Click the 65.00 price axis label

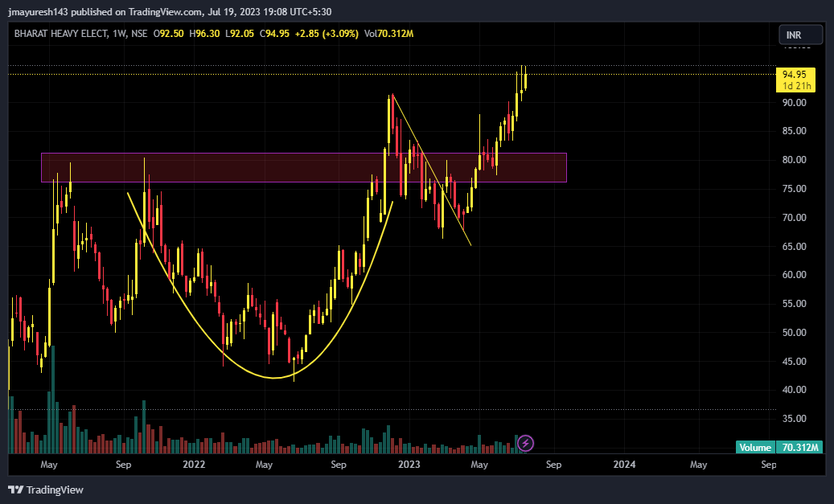pyautogui.click(x=794, y=246)
